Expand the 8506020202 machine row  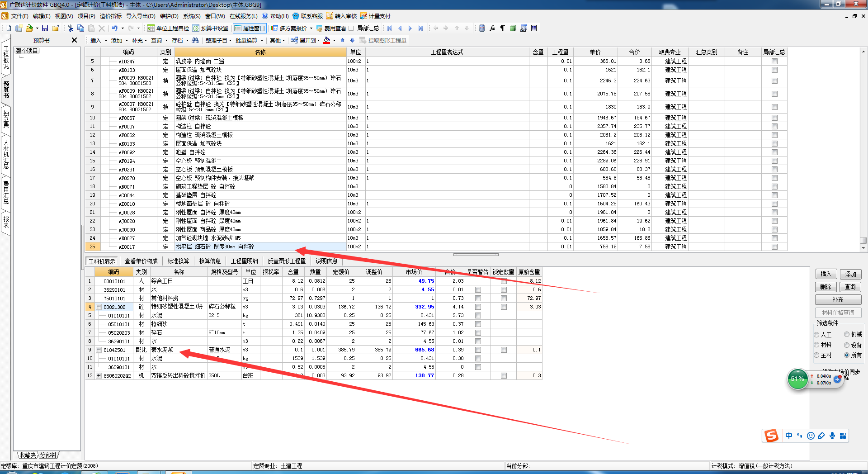pyautogui.click(x=99, y=375)
